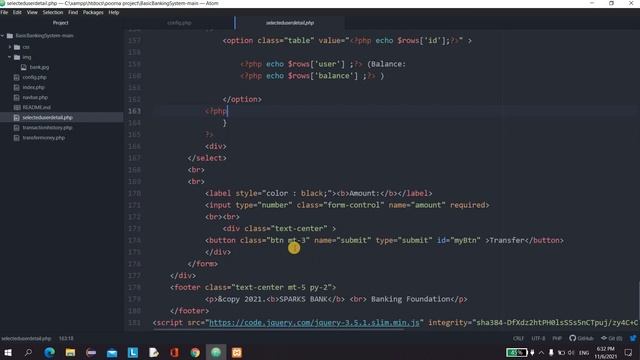Screen dimensions: 640x360
Task: Open Windows taskbar search
Action: pos(28,353)
